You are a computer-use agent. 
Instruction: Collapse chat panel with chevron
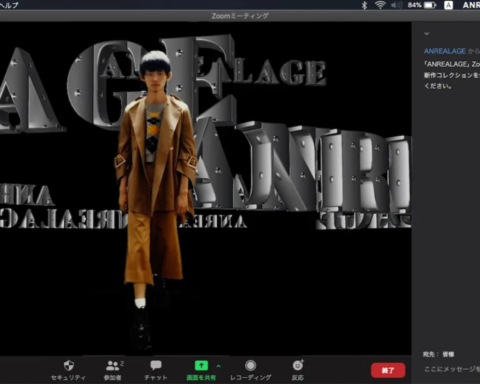pyautogui.click(x=426, y=33)
